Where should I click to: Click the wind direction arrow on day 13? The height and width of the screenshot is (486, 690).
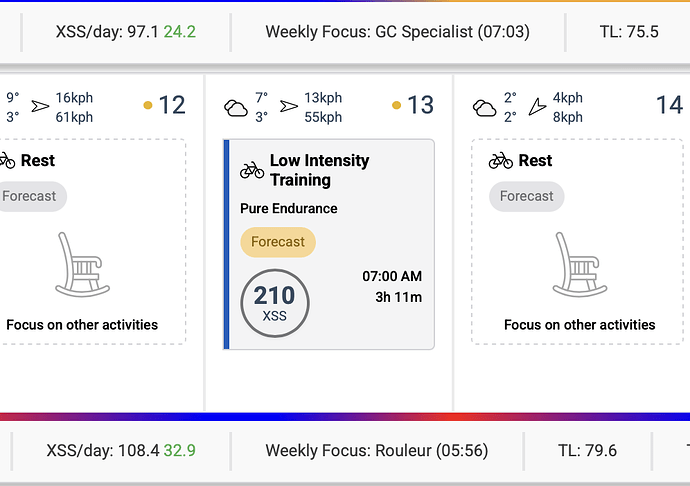(x=288, y=107)
